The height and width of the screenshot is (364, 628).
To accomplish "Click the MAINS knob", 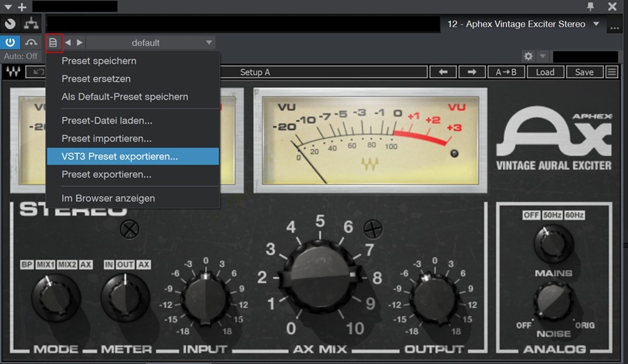I will (x=553, y=244).
